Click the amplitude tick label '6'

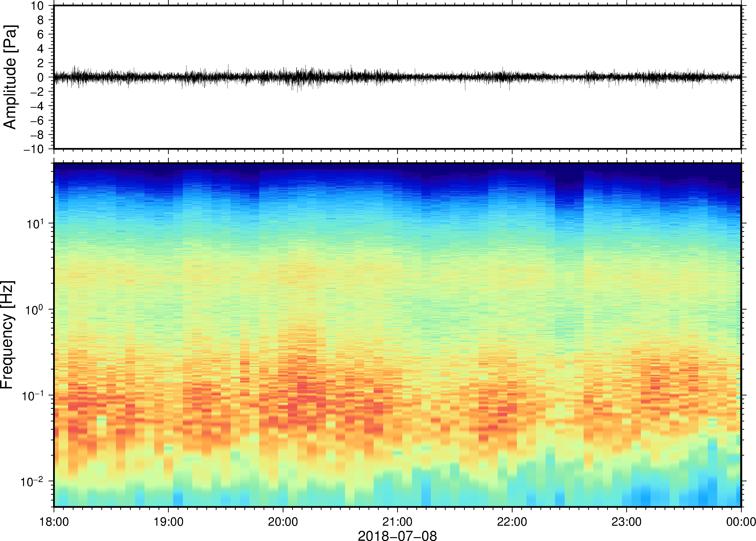coord(41,34)
